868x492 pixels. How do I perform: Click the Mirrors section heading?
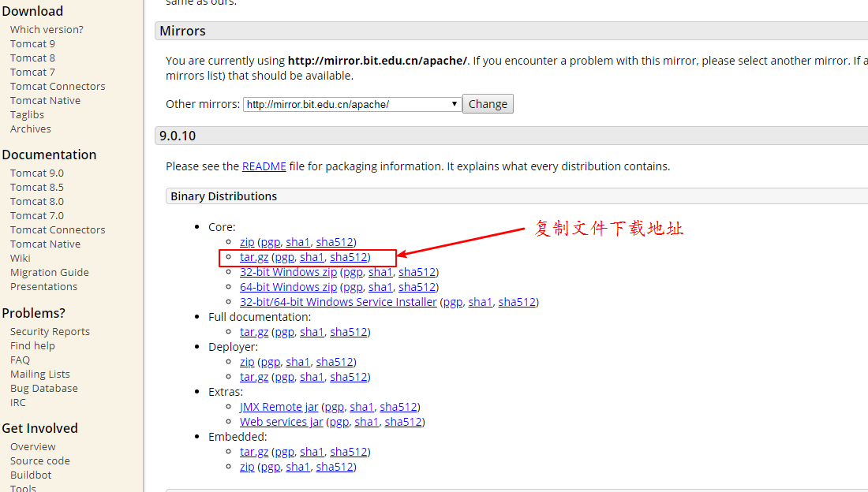[x=183, y=31]
